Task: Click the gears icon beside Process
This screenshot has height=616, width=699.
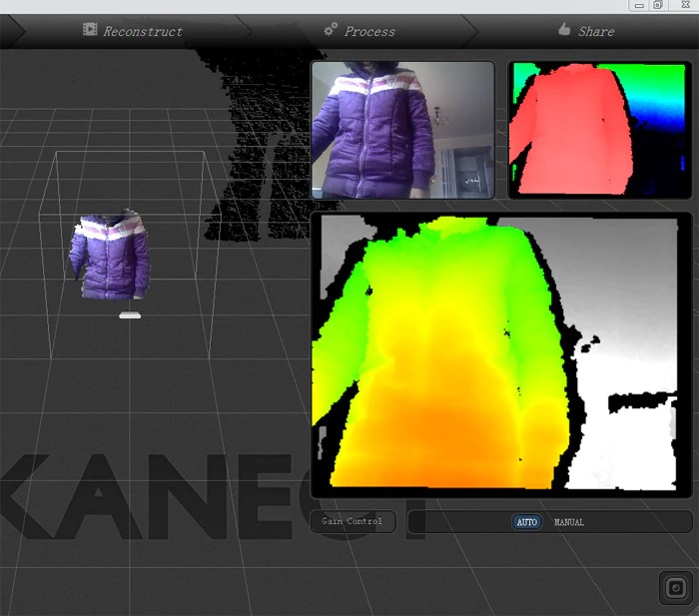Action: click(x=331, y=30)
